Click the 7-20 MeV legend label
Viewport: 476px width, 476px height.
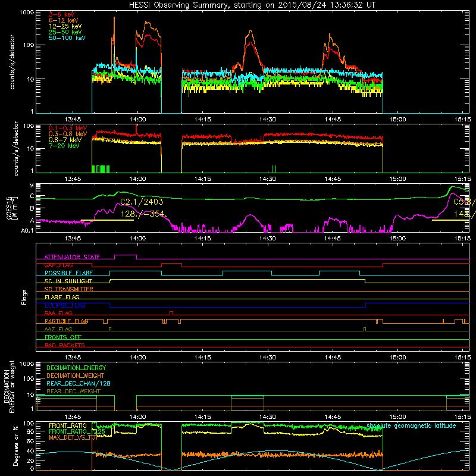pyautogui.click(x=64, y=146)
